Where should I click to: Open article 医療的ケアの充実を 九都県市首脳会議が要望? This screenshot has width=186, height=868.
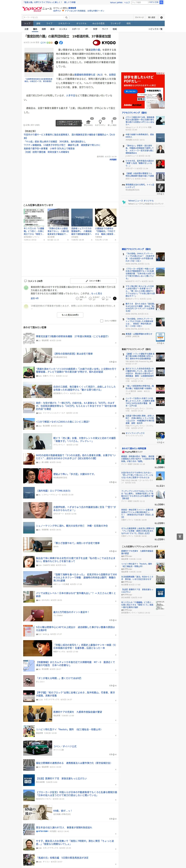pyautogui.click(x=77, y=712)
